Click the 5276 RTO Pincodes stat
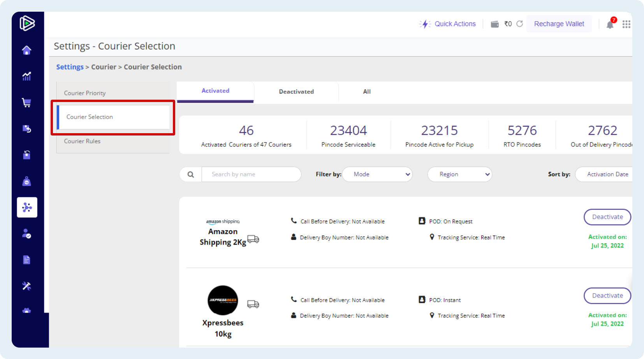 (522, 136)
